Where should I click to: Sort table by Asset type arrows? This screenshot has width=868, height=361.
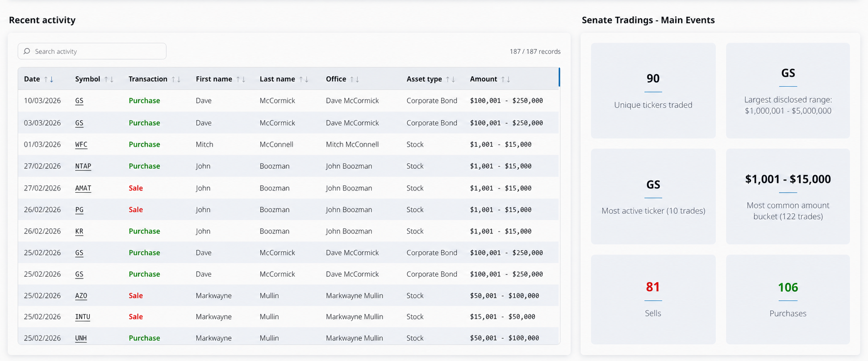click(451, 79)
